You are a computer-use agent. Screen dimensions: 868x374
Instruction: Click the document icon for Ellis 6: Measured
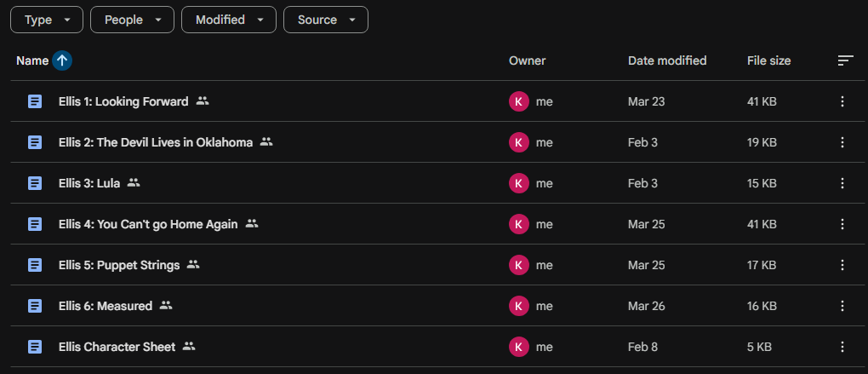point(35,306)
